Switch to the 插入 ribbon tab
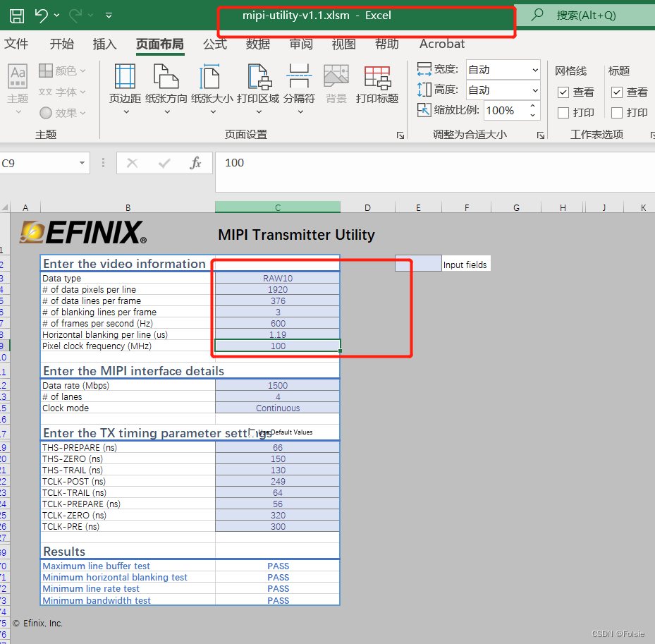 click(x=104, y=44)
